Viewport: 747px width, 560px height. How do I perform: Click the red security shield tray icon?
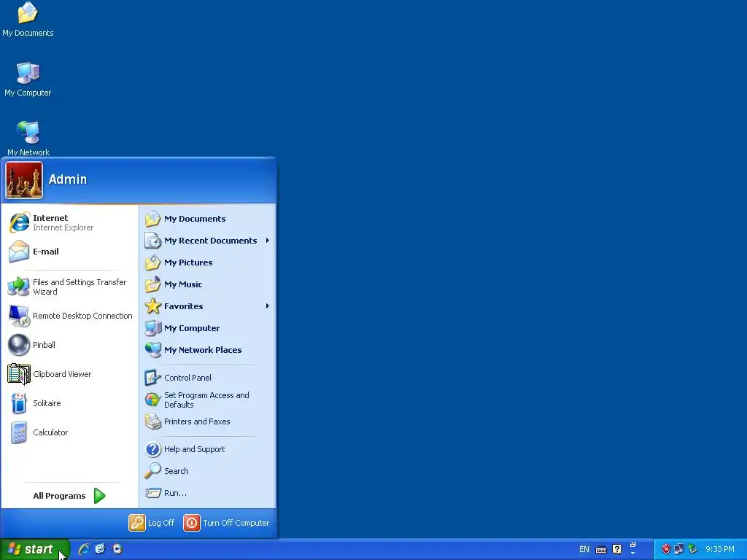pos(666,550)
